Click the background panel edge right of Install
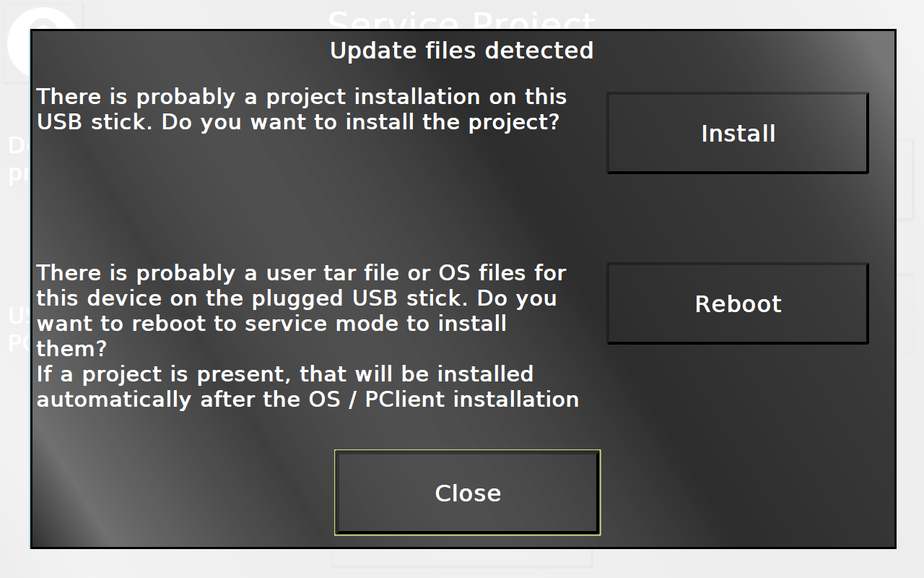The height and width of the screenshot is (578, 924). click(x=905, y=181)
